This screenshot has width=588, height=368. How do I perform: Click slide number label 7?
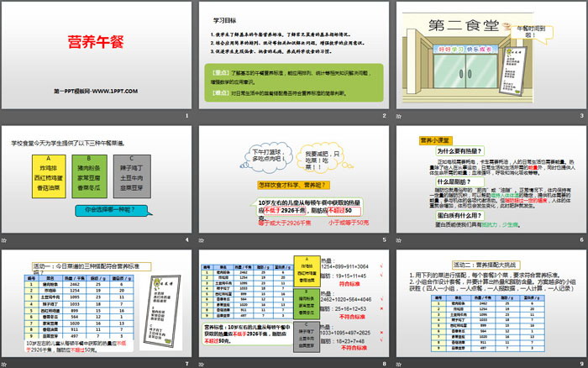click(186, 364)
